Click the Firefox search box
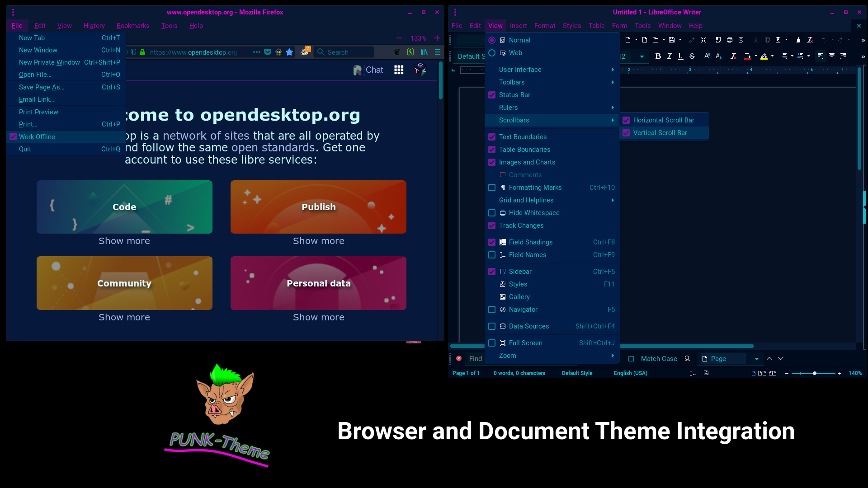Viewport: 868px width, 488px height. click(344, 52)
